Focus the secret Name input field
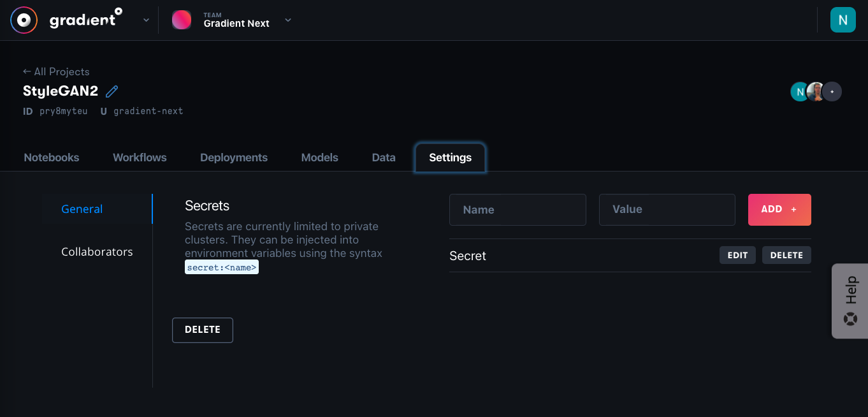Image resolution: width=868 pixels, height=417 pixels. 517,210
